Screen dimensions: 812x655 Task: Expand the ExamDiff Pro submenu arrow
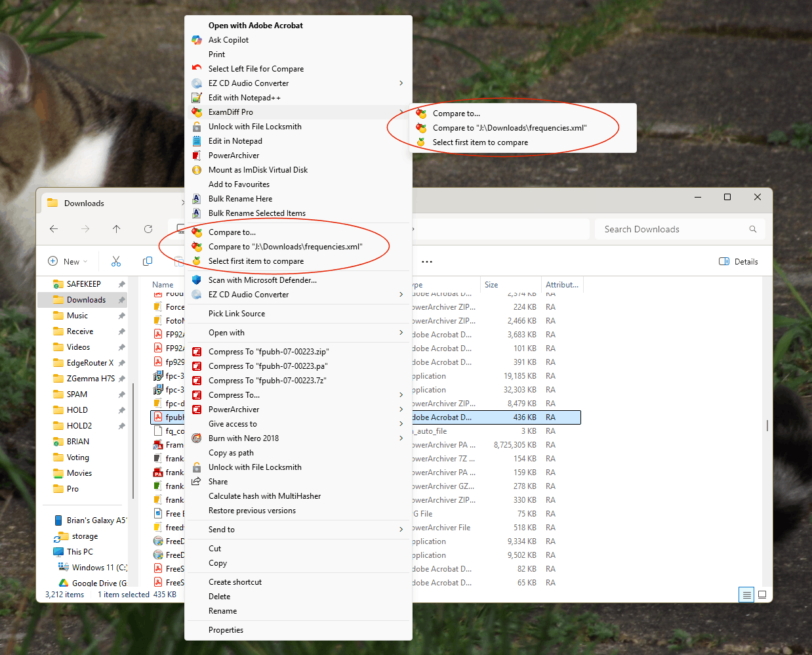click(x=401, y=112)
